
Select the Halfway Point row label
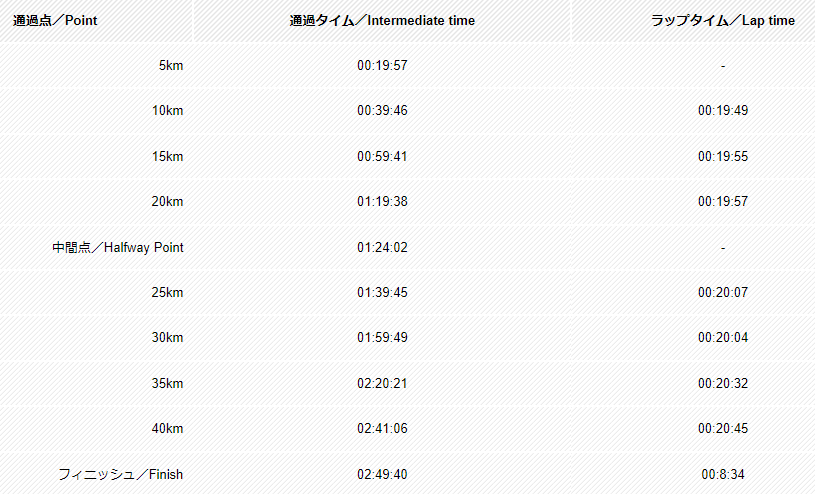pos(118,248)
